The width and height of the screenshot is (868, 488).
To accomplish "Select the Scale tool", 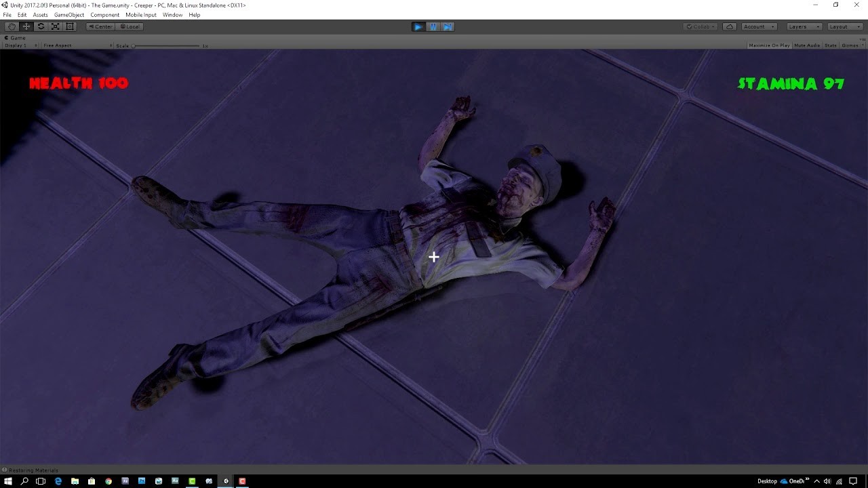I will pos(55,26).
